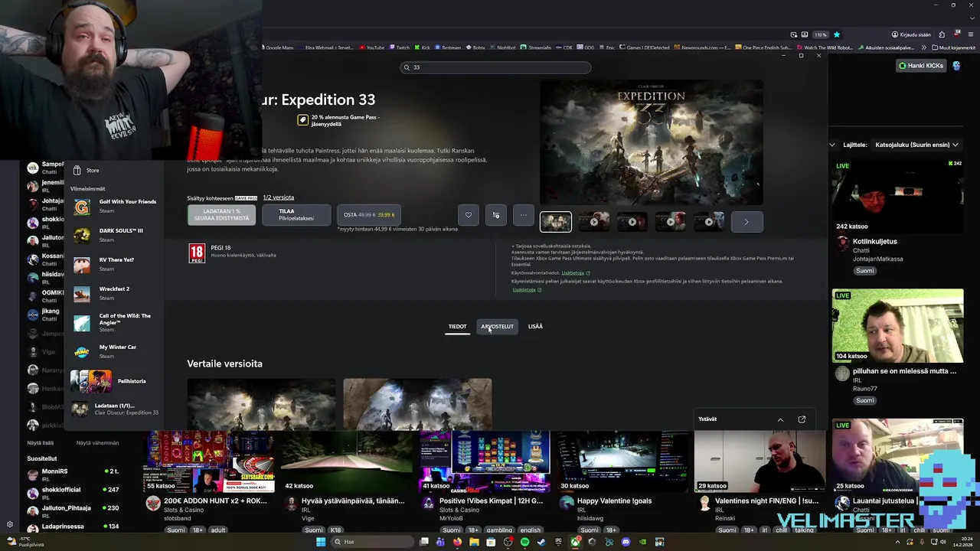
Task: Follow the Lisätietoja link under the launch notice
Action: 527,290
